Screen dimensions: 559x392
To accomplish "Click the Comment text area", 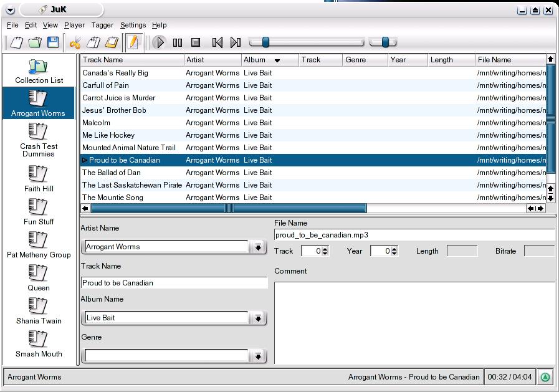I will (414, 322).
